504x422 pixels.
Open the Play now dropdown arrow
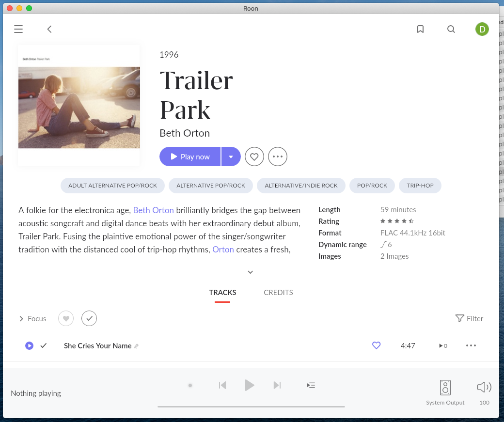[x=231, y=156]
